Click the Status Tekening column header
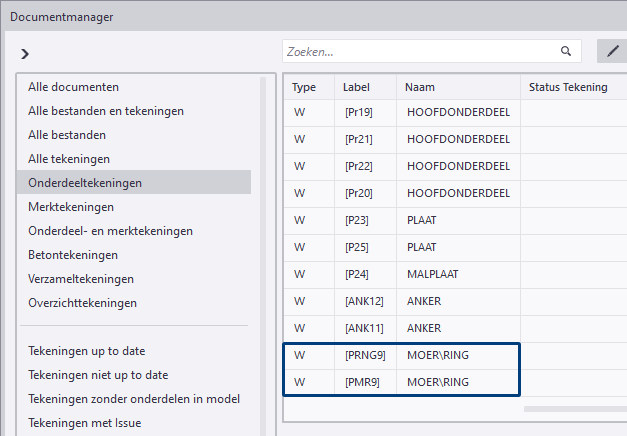 coord(567,87)
